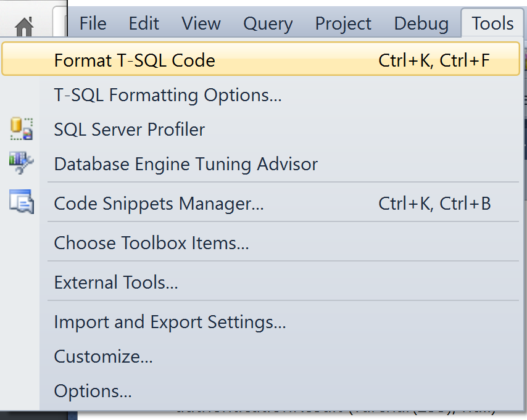Open the Edit menu
Viewport: 527px width, 420px height.
[143, 23]
